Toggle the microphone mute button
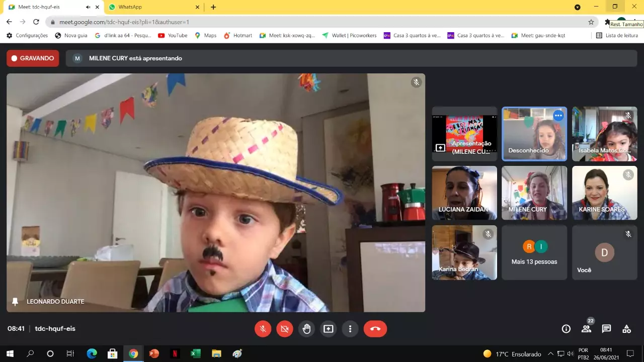This screenshot has height=362, width=644. pyautogui.click(x=263, y=329)
